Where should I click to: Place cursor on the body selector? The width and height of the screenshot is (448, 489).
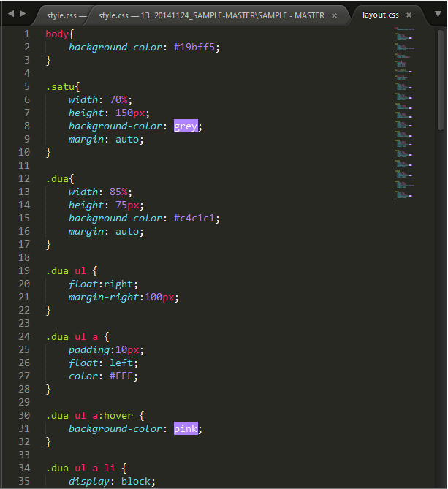57,34
